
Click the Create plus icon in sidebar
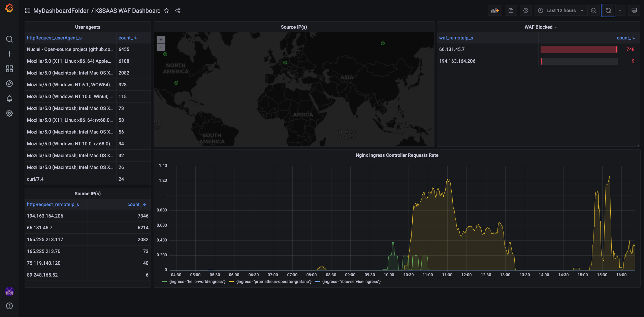click(9, 54)
